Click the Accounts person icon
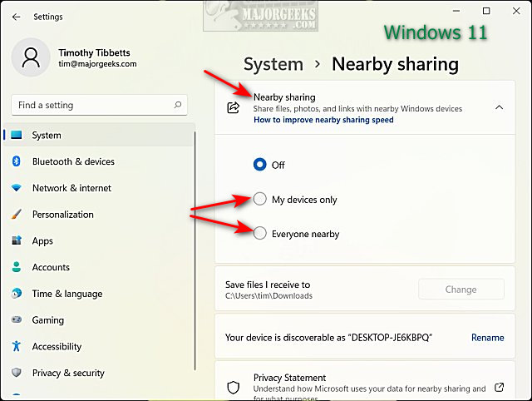Viewport: 532px width, 401px height. pos(17,267)
